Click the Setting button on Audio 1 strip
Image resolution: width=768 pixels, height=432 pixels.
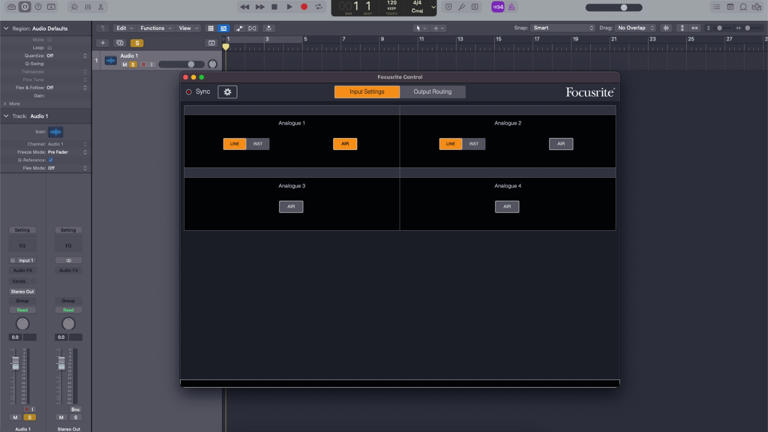22,230
